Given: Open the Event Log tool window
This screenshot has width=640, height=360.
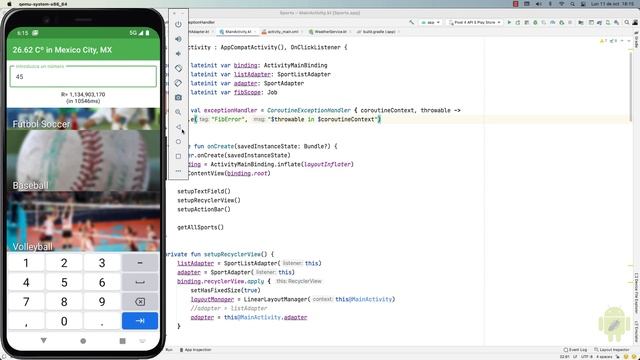Looking at the screenshot, I should tap(575, 350).
